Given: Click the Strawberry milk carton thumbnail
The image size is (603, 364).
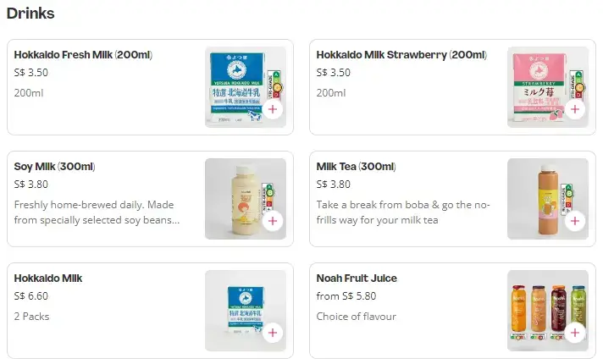Looking at the screenshot, I should 538,87.
